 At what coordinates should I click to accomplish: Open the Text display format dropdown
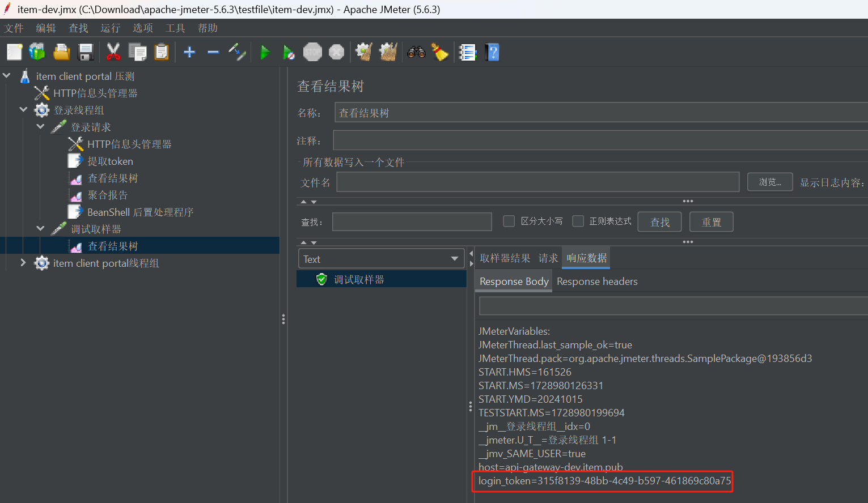pos(454,258)
